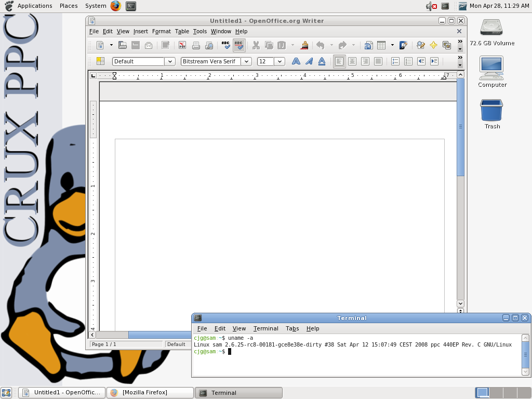Image resolution: width=532 pixels, height=399 pixels.
Task: Click the Untitled1 OpenOffice taskbar button
Action: [x=62, y=393]
